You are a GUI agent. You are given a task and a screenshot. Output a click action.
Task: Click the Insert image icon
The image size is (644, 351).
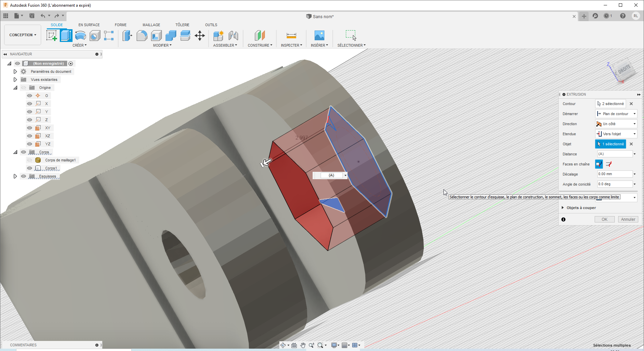coord(319,35)
